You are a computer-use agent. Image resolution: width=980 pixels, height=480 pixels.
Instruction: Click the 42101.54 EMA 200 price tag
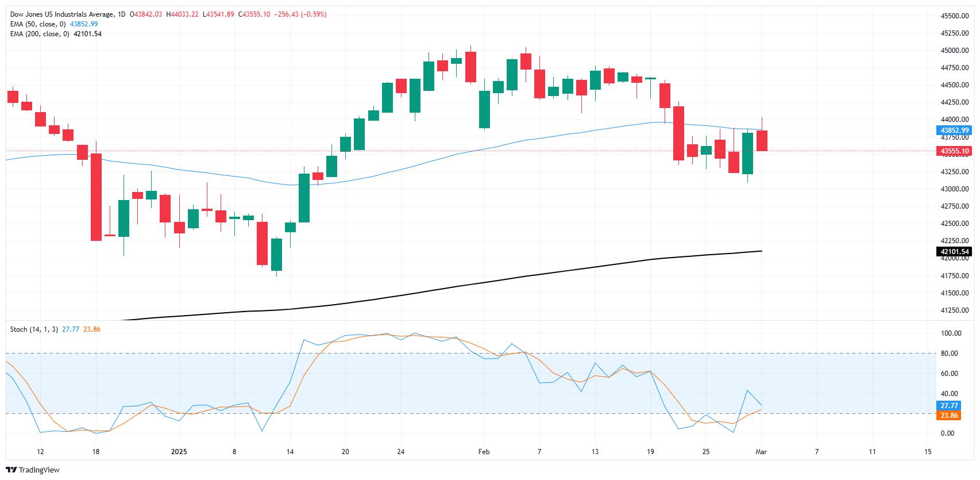pyautogui.click(x=954, y=251)
